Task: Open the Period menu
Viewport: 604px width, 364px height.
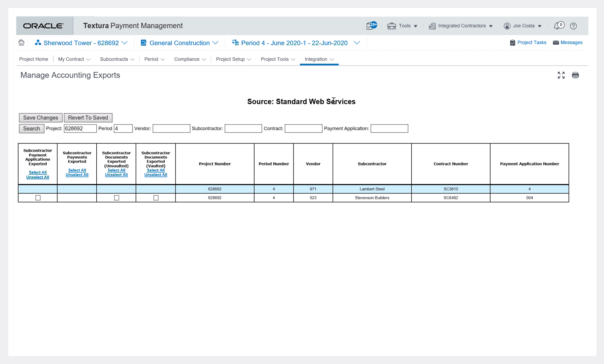Action: coord(154,59)
